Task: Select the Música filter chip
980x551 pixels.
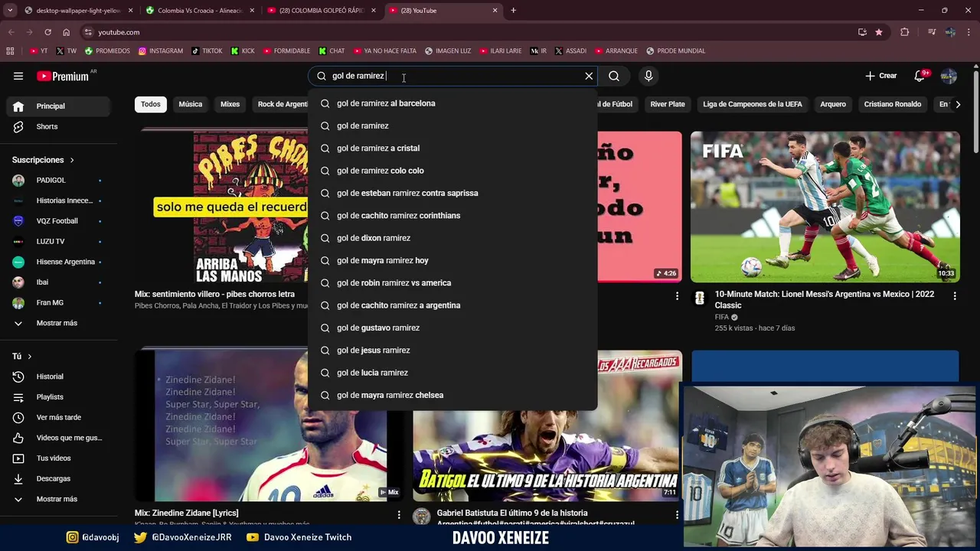Action: [191, 104]
